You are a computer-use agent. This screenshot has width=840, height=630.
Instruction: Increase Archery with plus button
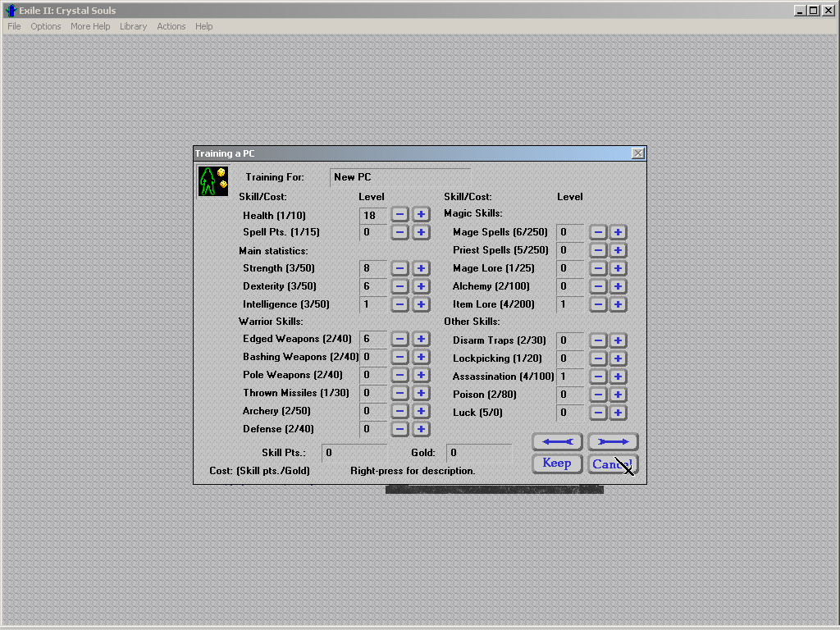(421, 411)
